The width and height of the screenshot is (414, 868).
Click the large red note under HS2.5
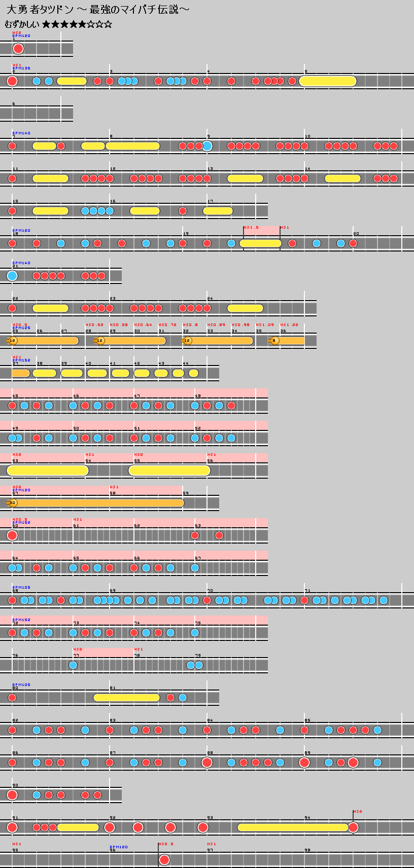pos(164,860)
